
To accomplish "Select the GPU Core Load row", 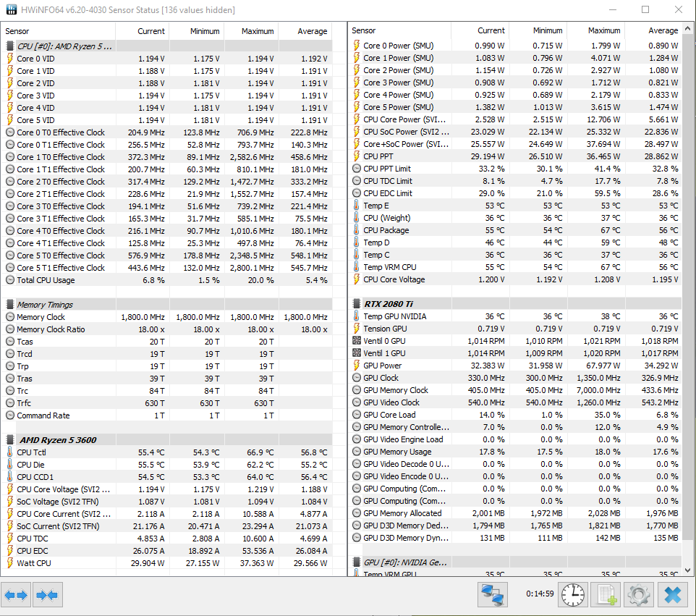I will 515,414.
